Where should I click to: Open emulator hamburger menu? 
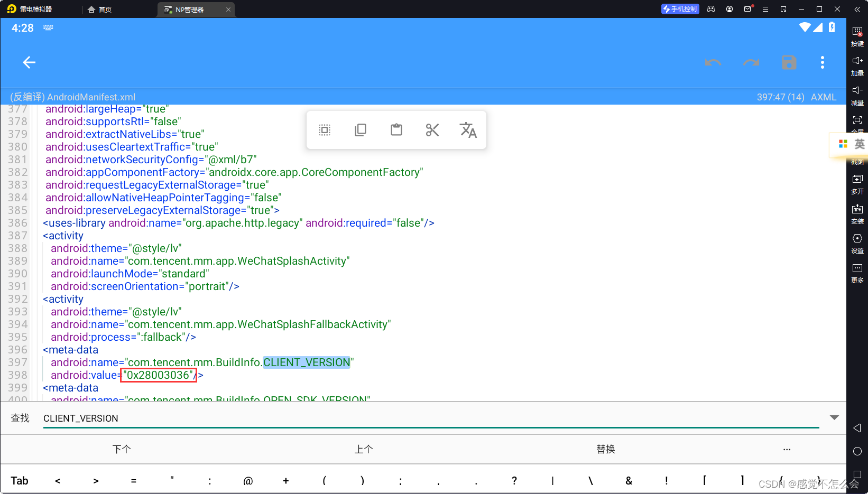pos(765,9)
